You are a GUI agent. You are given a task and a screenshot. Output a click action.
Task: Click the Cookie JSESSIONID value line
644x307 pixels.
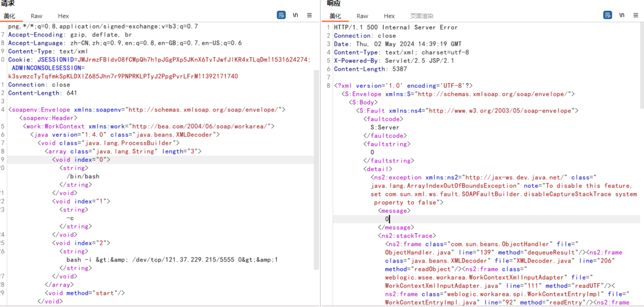point(159,60)
